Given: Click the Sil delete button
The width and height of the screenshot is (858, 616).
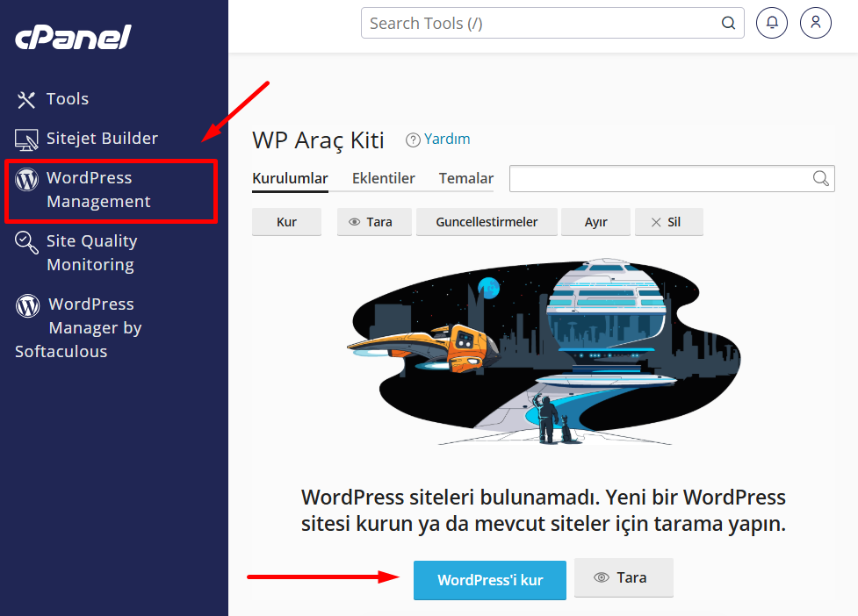Looking at the screenshot, I should click(668, 222).
